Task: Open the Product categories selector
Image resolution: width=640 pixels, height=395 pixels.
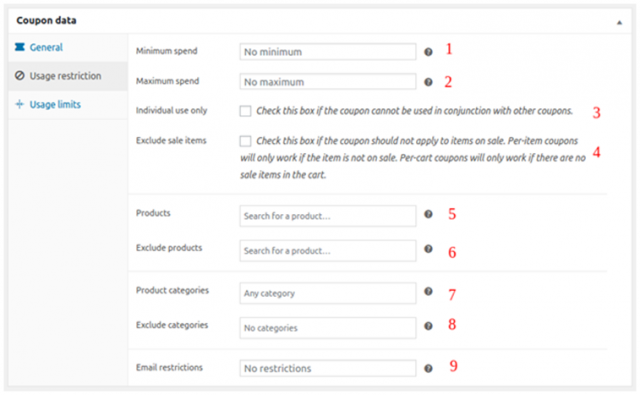Action: pyautogui.click(x=328, y=293)
